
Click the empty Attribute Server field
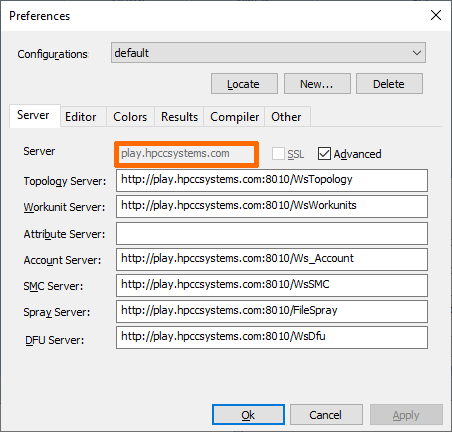click(x=272, y=233)
